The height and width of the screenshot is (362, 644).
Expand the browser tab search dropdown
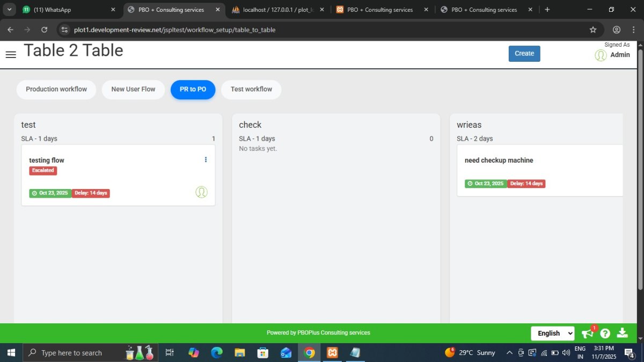9,10
